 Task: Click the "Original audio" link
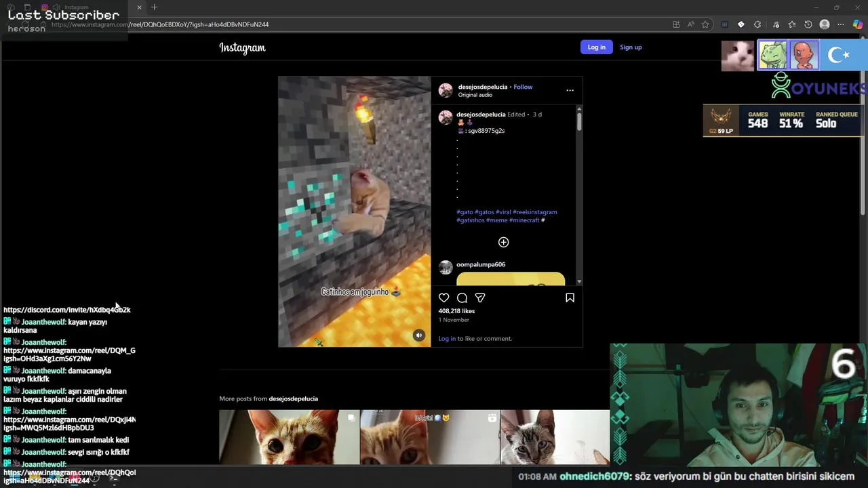[475, 95]
